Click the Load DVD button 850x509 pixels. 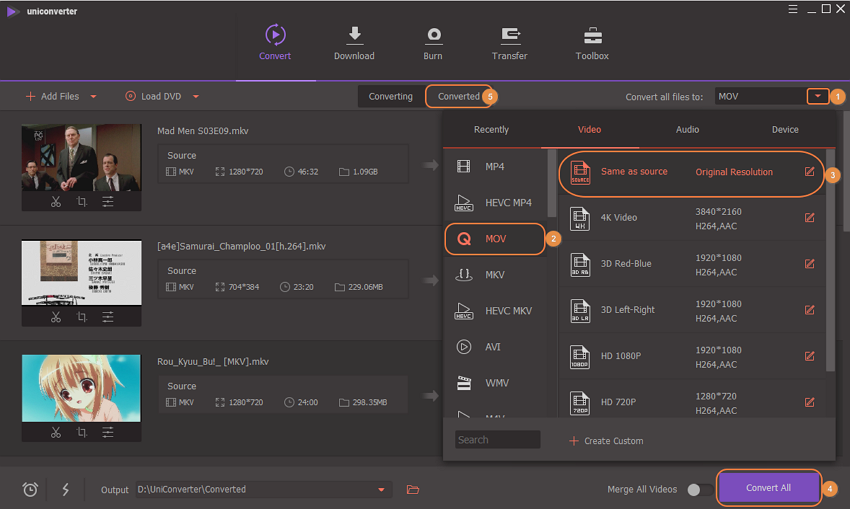coord(153,96)
